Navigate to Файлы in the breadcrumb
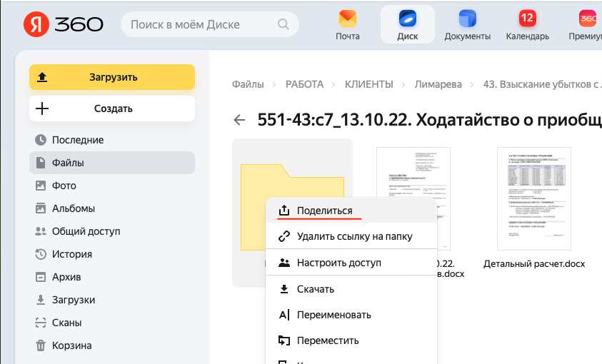Screen dimensions: 602x364 coord(248,84)
